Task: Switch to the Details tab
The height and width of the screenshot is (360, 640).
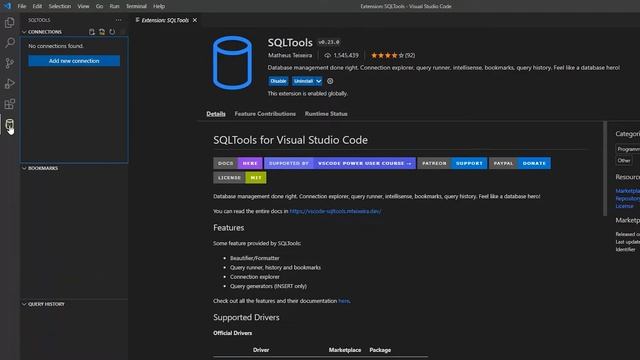Action: [216, 114]
